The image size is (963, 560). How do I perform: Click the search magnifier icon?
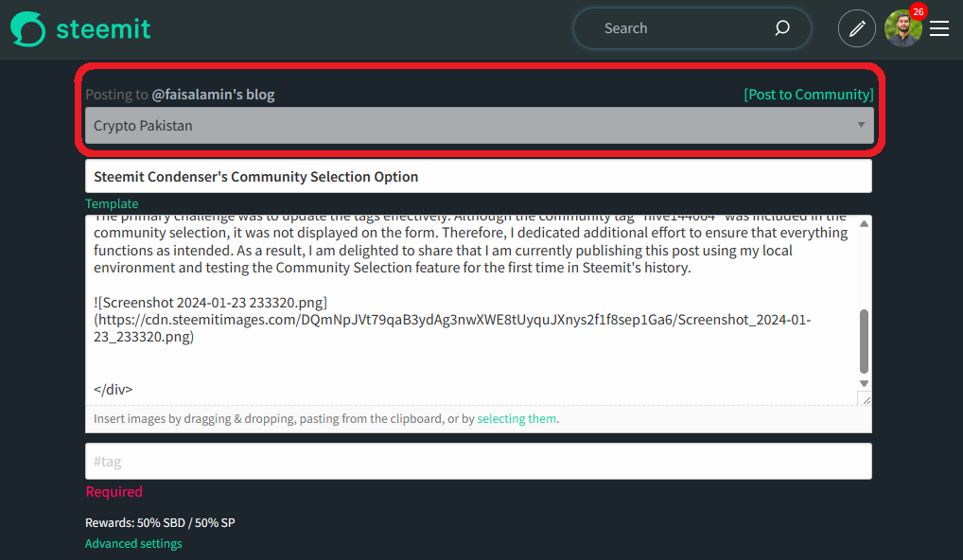[x=781, y=28]
